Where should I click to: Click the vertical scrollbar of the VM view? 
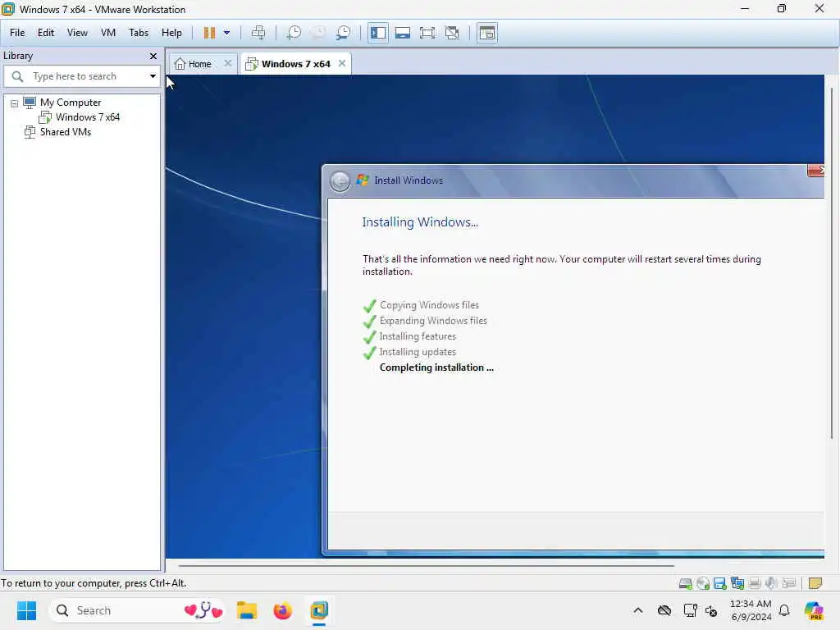[832, 262]
